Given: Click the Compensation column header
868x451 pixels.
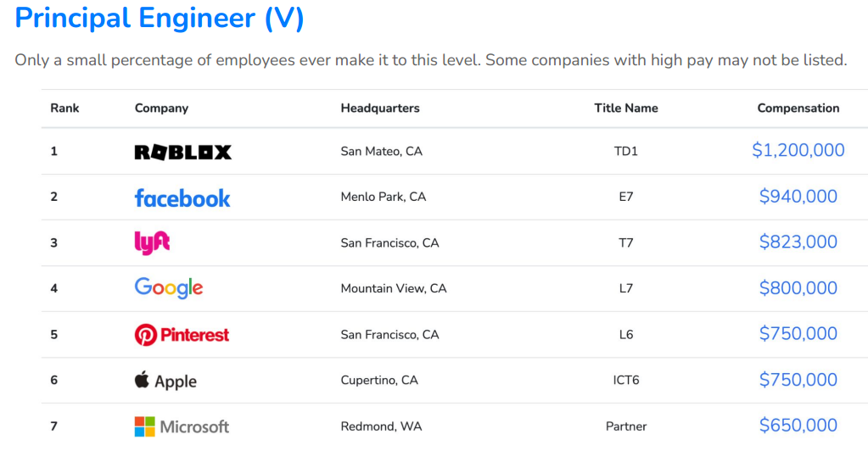Looking at the screenshot, I should [x=798, y=108].
